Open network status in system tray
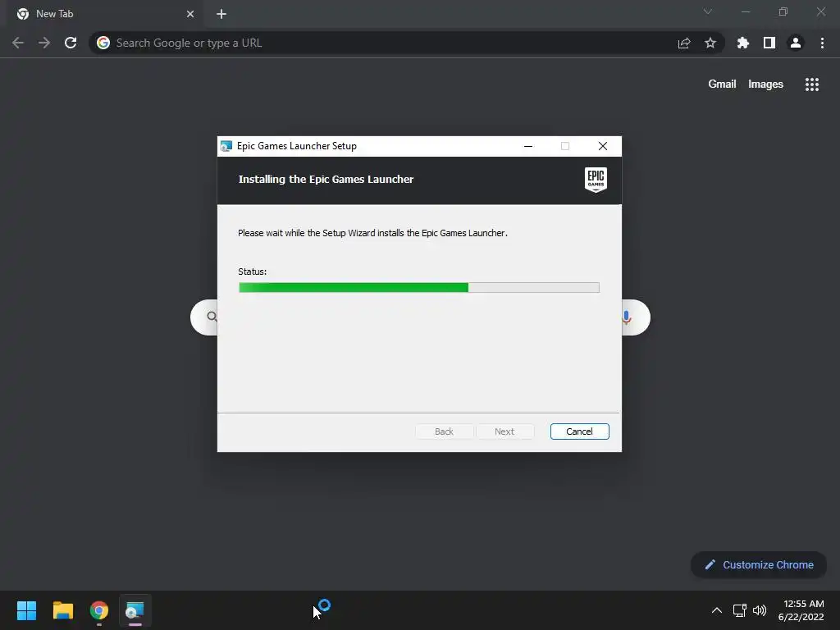This screenshot has height=630, width=840. tap(740, 610)
